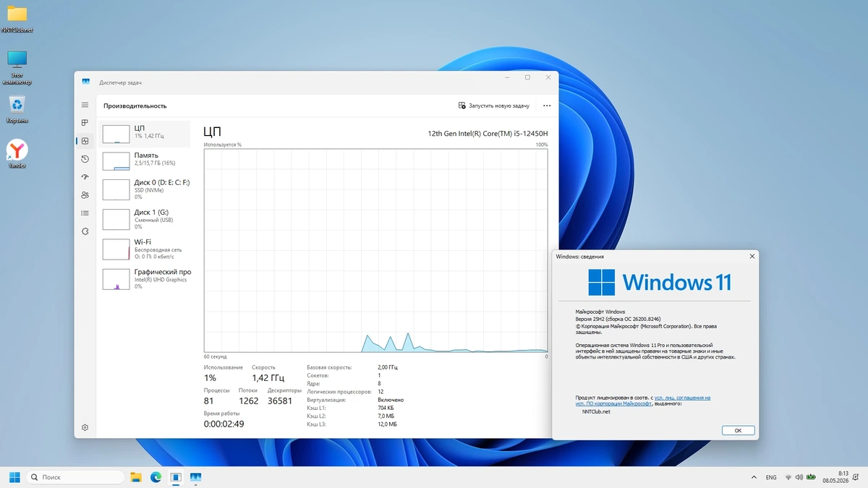Select the Графический процессор item
The width and height of the screenshot is (868, 488).
(x=145, y=278)
